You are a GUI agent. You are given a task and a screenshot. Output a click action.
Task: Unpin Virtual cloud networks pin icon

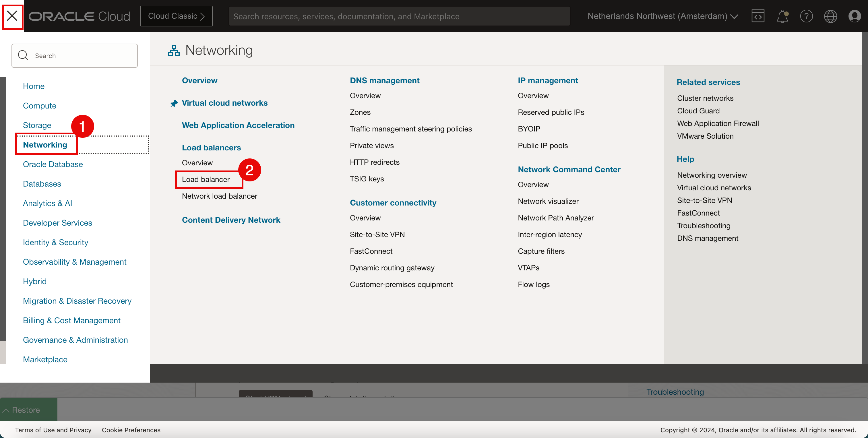click(174, 103)
